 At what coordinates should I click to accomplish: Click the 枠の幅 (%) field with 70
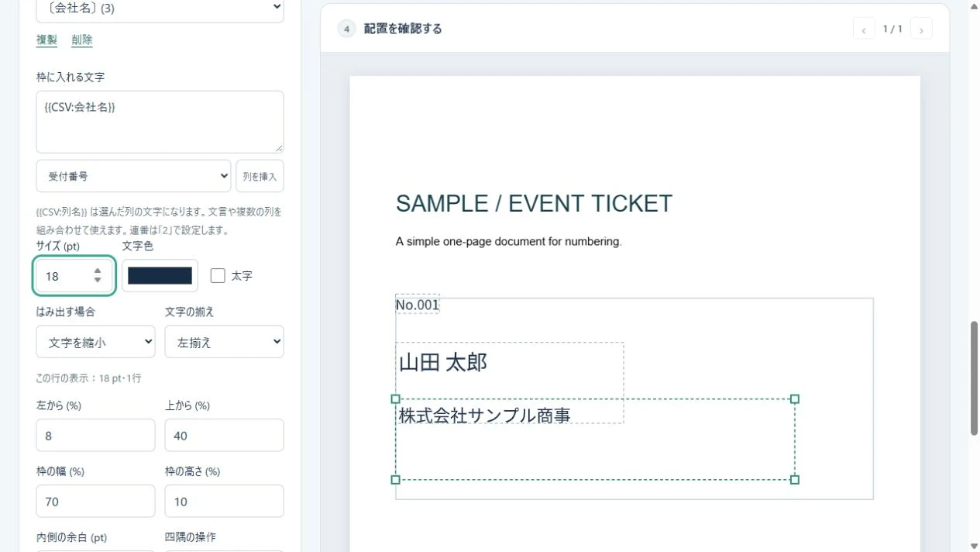[95, 502]
